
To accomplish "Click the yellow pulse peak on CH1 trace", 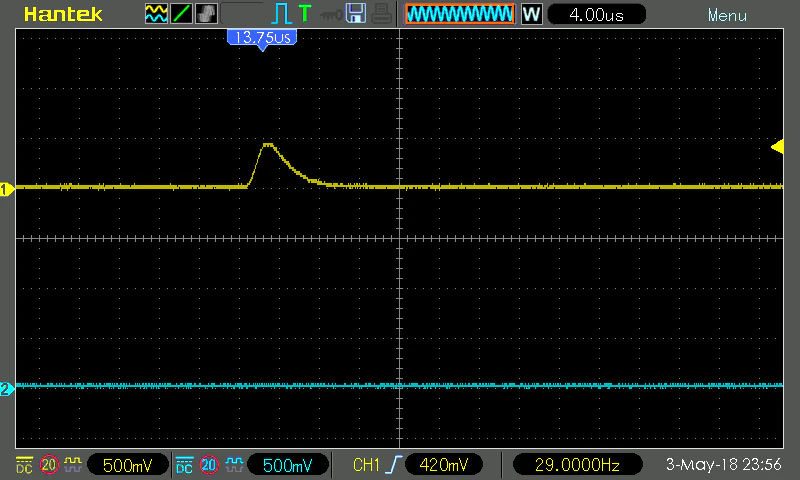I will [x=267, y=145].
